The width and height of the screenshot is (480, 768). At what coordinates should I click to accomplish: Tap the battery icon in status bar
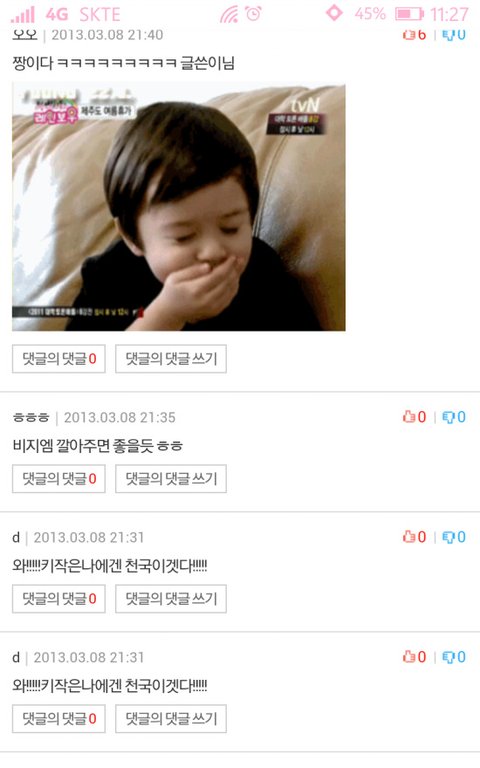[409, 14]
